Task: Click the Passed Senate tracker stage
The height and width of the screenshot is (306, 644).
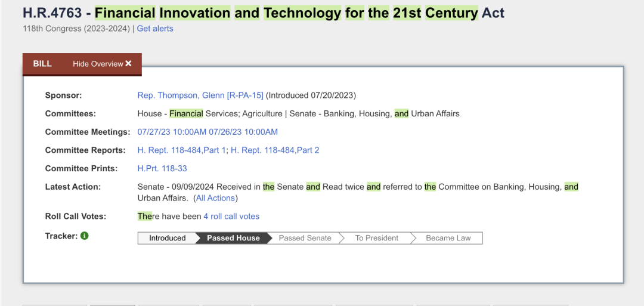Action: point(305,238)
